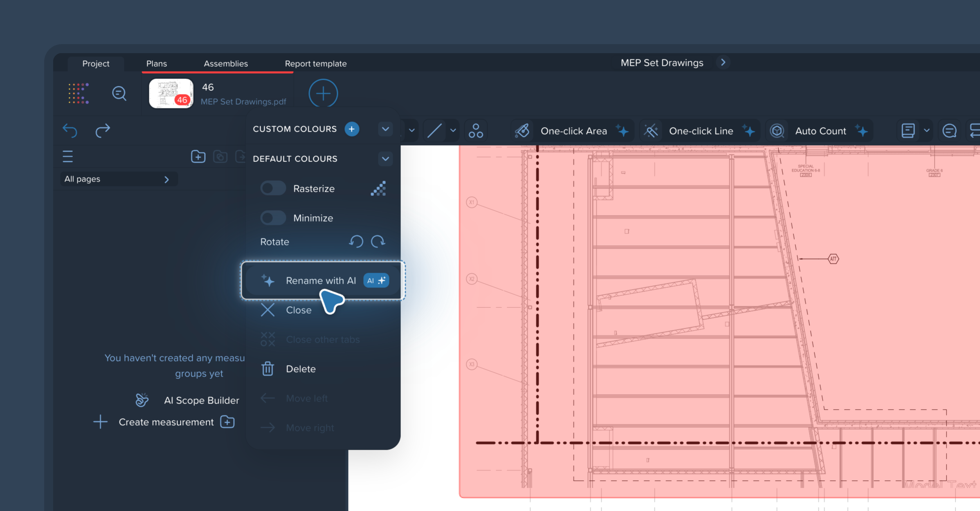The image size is (980, 511).
Task: Switch to the Assemblies tab
Action: 226,63
